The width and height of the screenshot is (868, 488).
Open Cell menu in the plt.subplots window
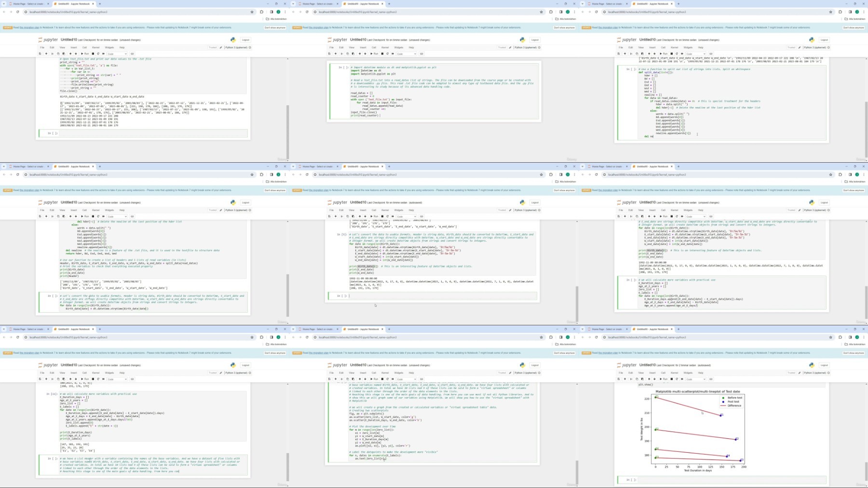point(374,373)
